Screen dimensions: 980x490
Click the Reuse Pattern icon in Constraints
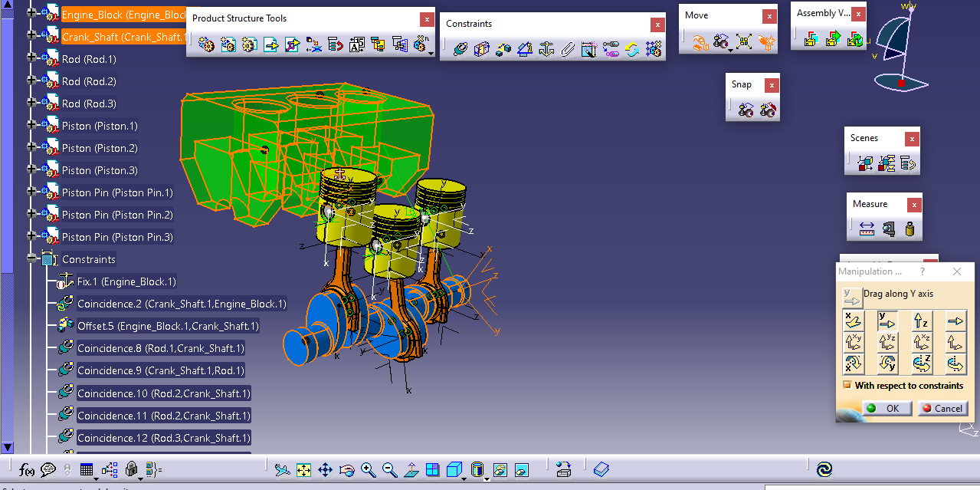[x=654, y=50]
